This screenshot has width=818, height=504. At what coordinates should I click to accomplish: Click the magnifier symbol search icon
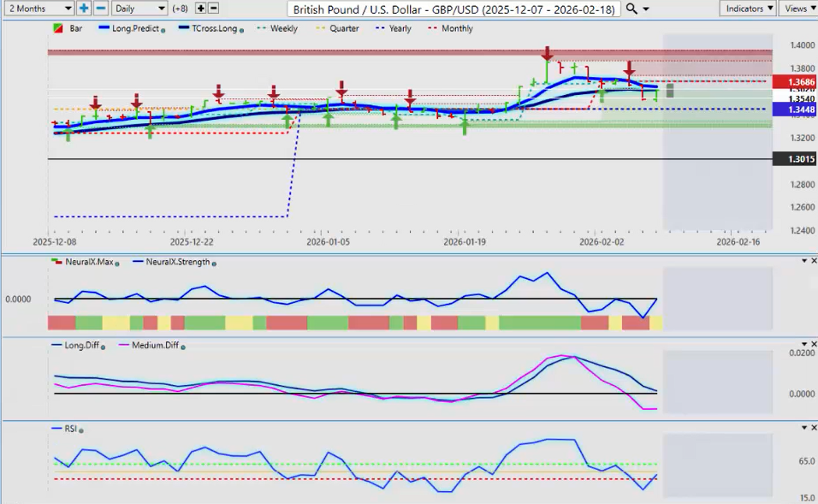coord(631,9)
